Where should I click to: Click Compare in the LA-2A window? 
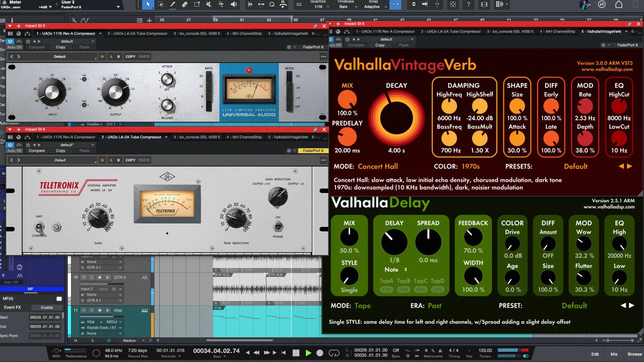coord(37,151)
